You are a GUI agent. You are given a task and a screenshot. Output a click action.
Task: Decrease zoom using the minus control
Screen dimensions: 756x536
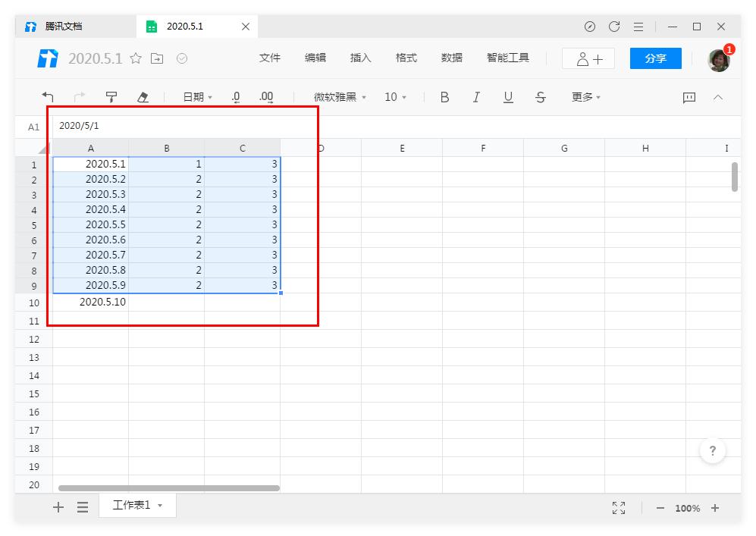pos(660,508)
